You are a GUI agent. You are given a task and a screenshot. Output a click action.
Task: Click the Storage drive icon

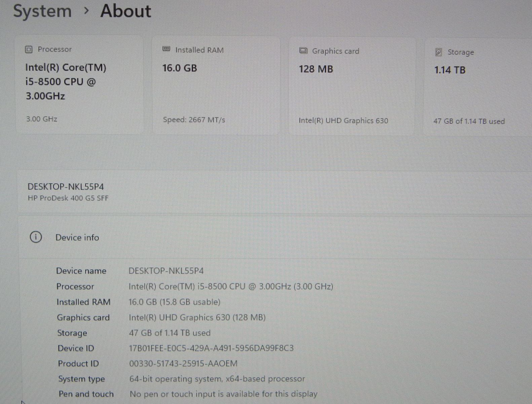click(x=439, y=52)
